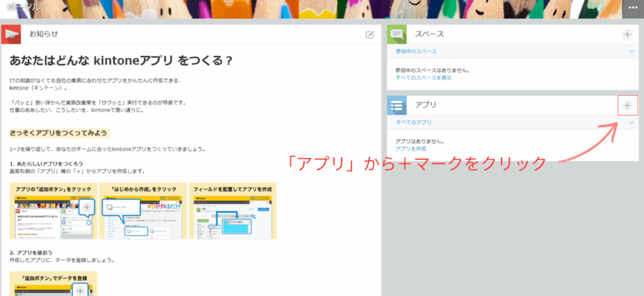Screen dimensions: 644x296
Task: Click the アプリ panel title
Action: (426, 105)
